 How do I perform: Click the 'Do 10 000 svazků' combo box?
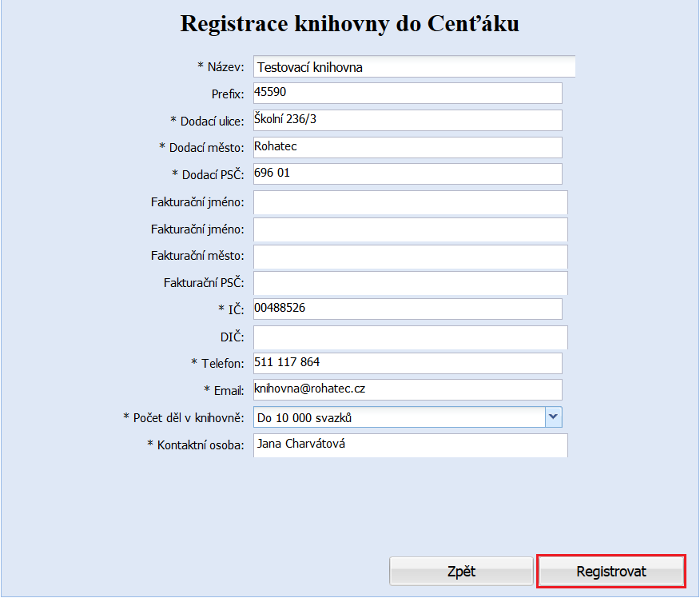398,417
